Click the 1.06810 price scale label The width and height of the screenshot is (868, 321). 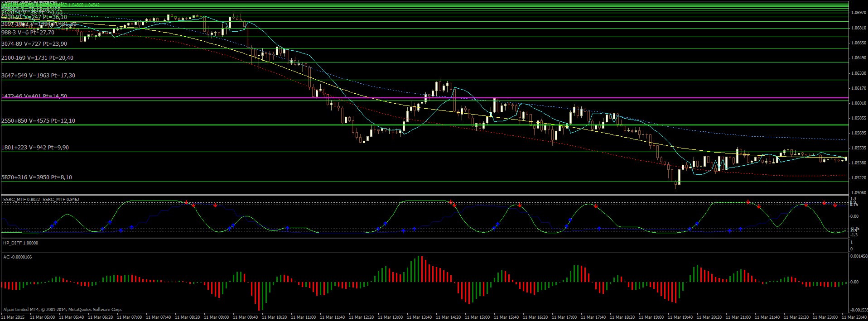point(858,28)
